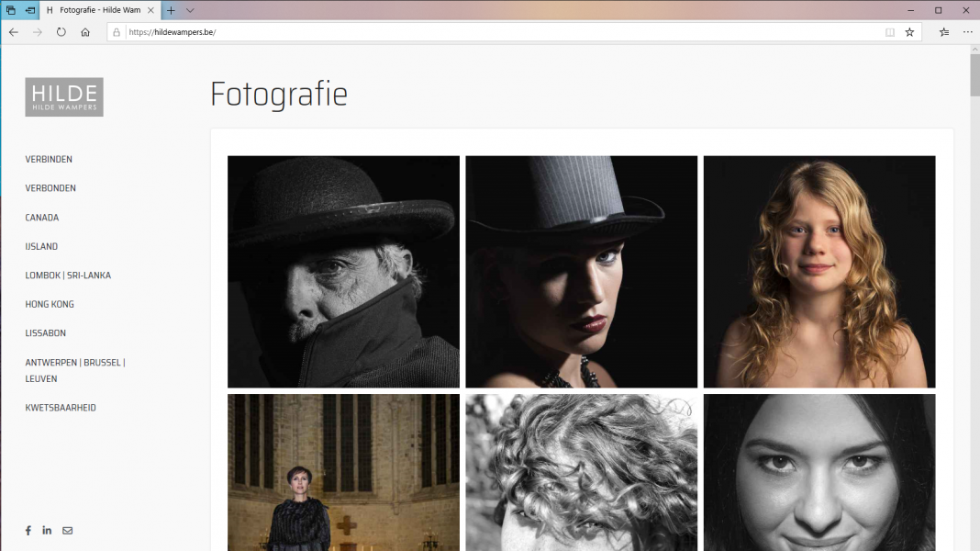
Task: Open black-and-white curly hair close-up photo
Action: (581, 472)
